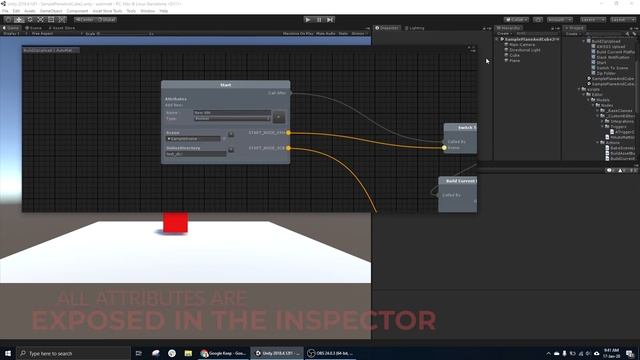Open the Edit menu
The width and height of the screenshot is (640, 360).
(x=16, y=11)
